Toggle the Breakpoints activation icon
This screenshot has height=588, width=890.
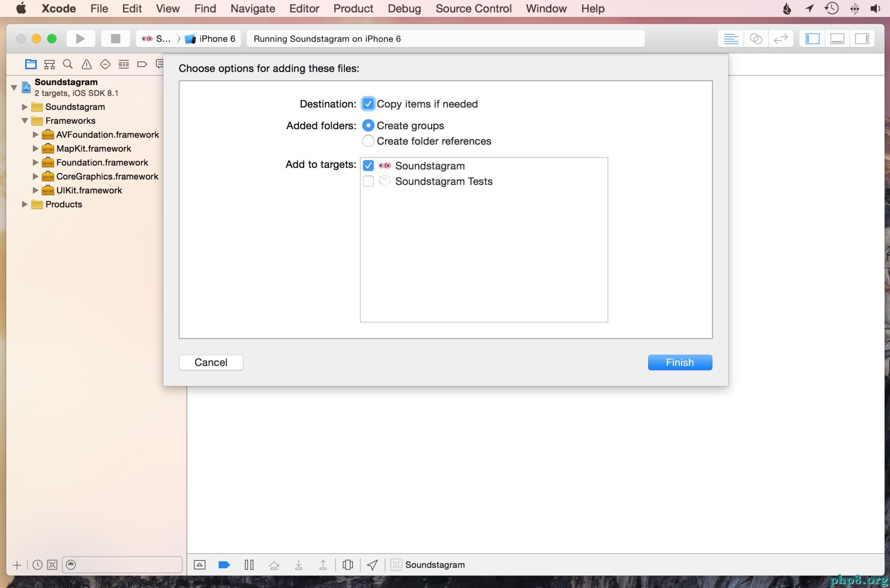click(224, 565)
